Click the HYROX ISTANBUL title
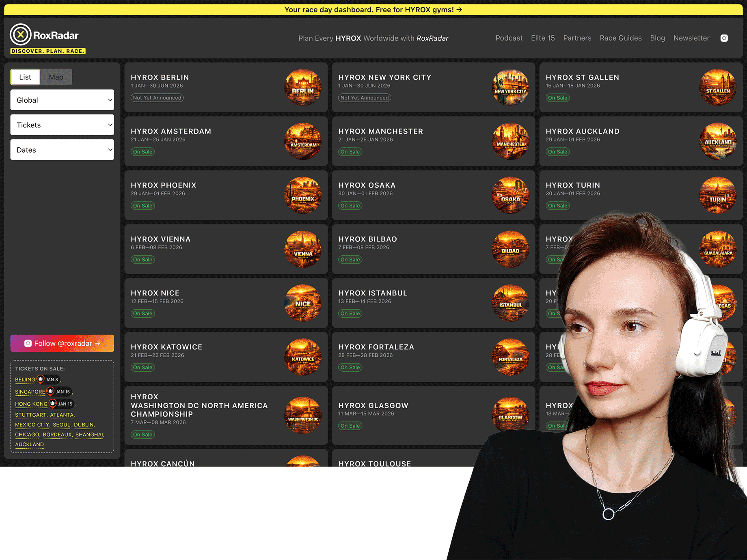The width and height of the screenshot is (747, 560). [x=373, y=293]
